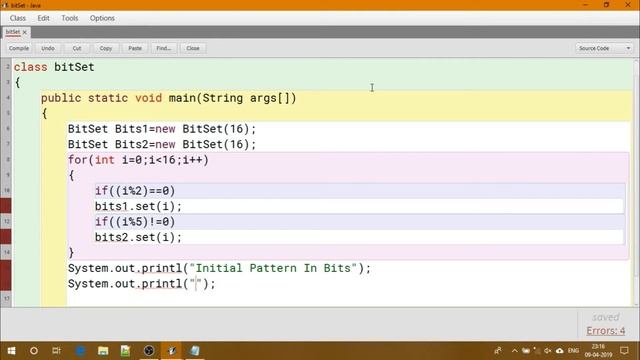The height and width of the screenshot is (360, 640).
Task: Click the Paste button
Action: click(135, 48)
